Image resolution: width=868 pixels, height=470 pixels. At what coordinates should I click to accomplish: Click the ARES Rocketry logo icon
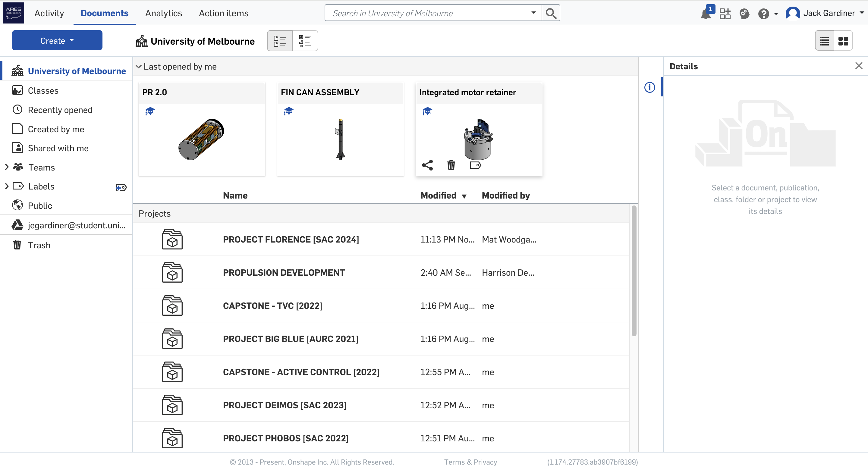pos(14,13)
